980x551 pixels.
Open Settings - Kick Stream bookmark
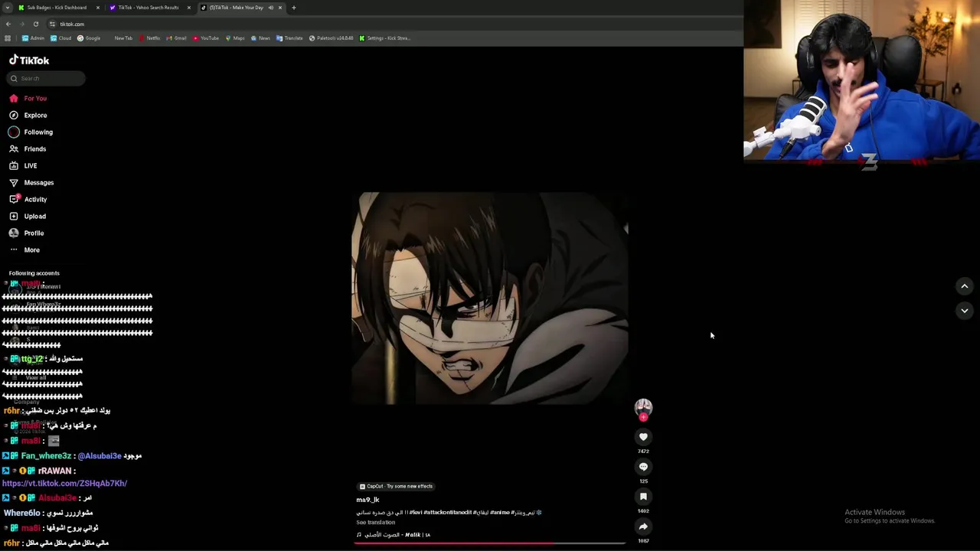pyautogui.click(x=385, y=38)
